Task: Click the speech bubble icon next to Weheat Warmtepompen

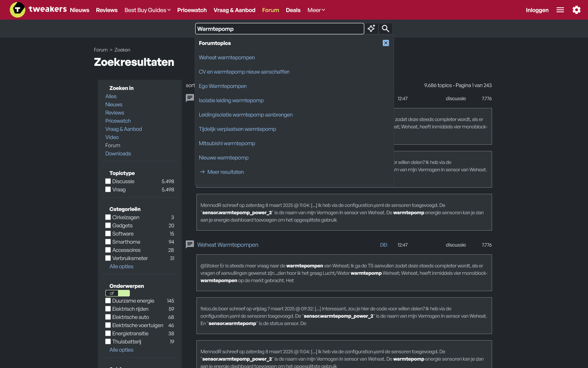Action: click(190, 244)
